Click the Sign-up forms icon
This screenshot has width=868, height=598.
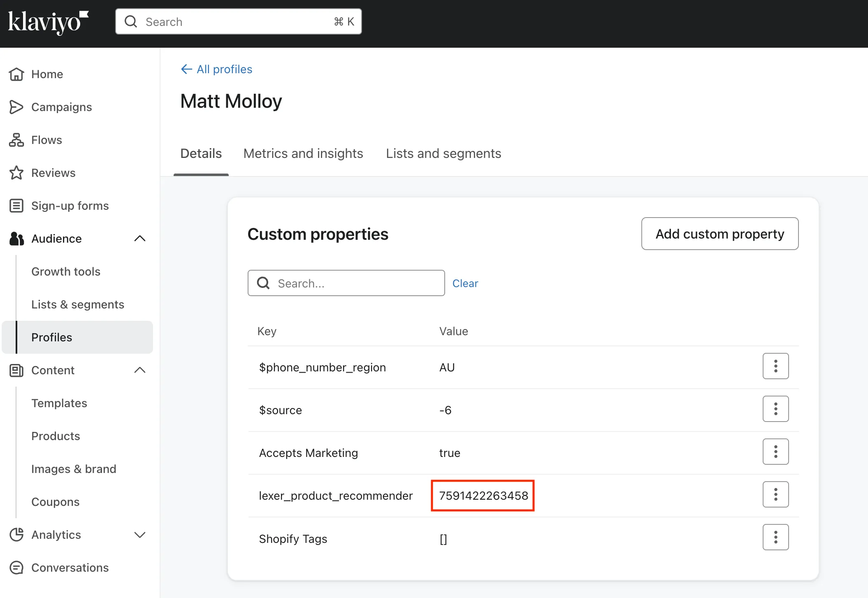point(16,206)
